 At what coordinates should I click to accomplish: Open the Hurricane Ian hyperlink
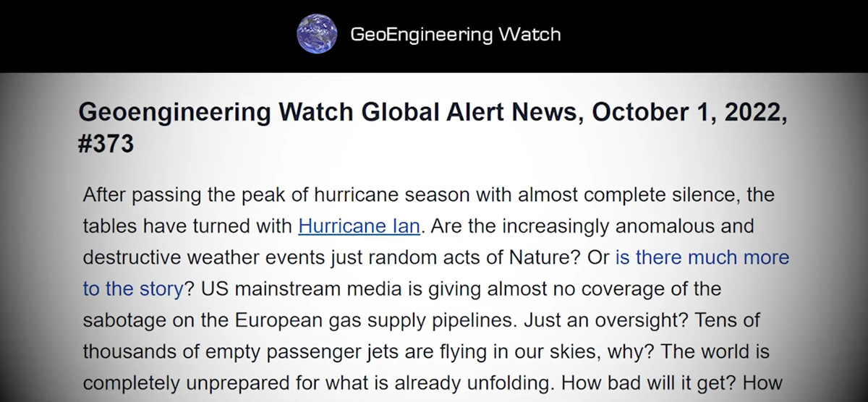coord(359,226)
